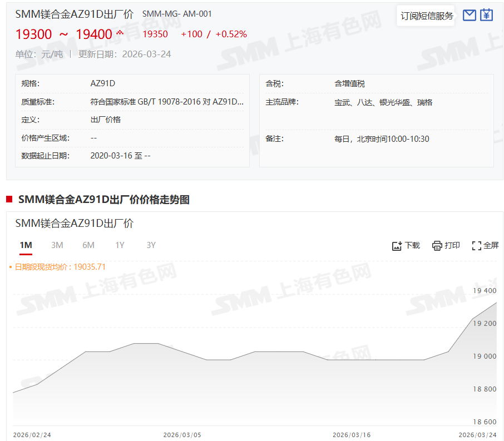Click the fullscreen brackets icon beside 全屏
504x441 pixels.
click(476, 246)
